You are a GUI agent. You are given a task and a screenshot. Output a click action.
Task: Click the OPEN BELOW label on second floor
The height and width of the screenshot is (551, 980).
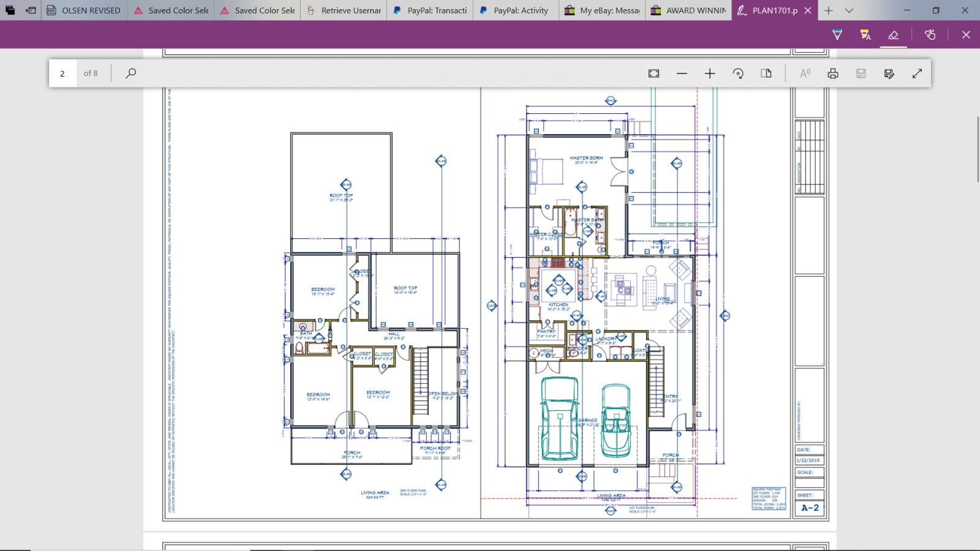[x=442, y=394]
